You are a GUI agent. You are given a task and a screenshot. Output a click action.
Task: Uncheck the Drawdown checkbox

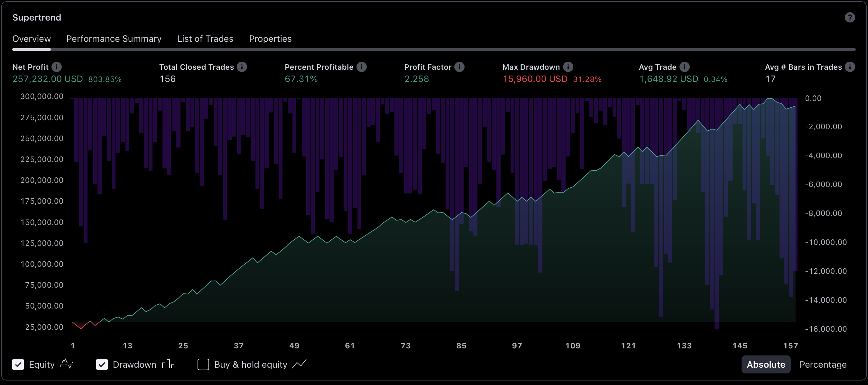coord(102,364)
